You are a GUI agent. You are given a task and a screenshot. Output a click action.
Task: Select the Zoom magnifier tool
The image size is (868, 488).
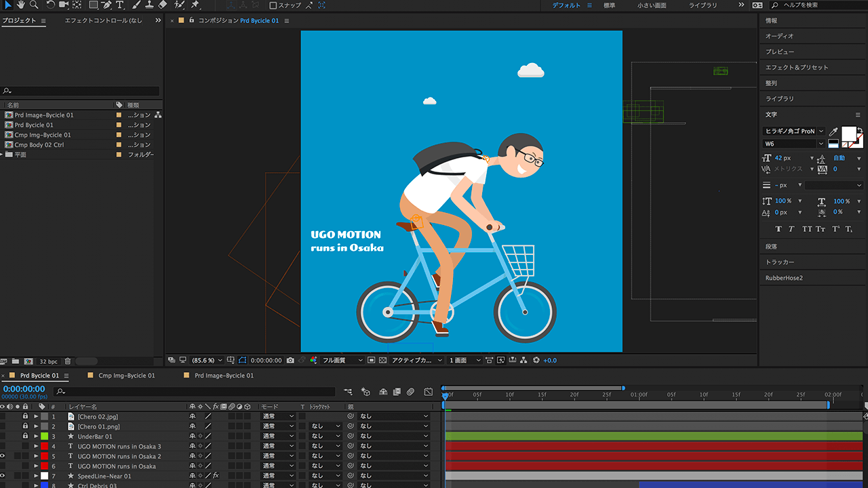33,5
